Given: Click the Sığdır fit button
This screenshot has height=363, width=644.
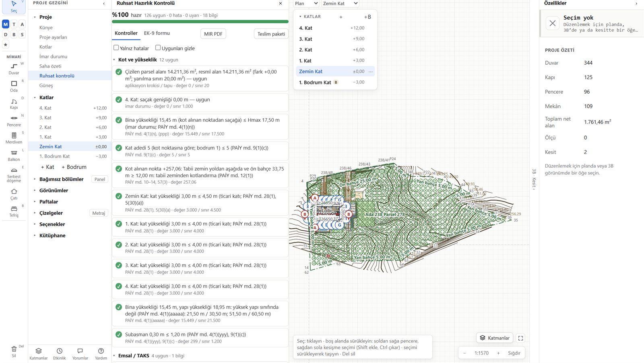Looking at the screenshot, I should pos(514,353).
